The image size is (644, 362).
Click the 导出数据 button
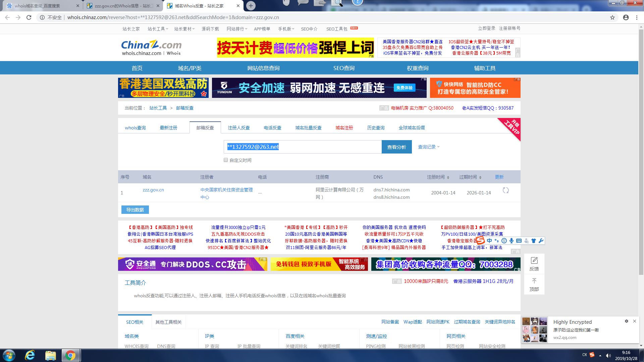pos(135,210)
